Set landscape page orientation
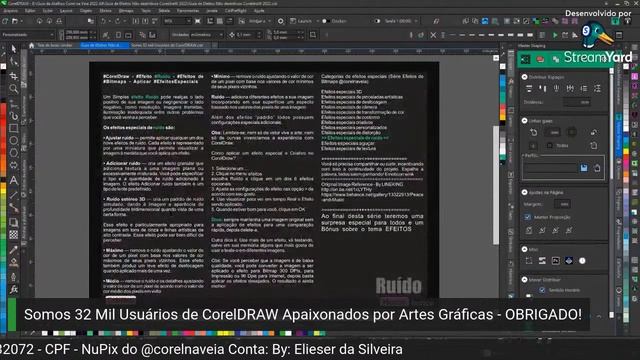 128,35
